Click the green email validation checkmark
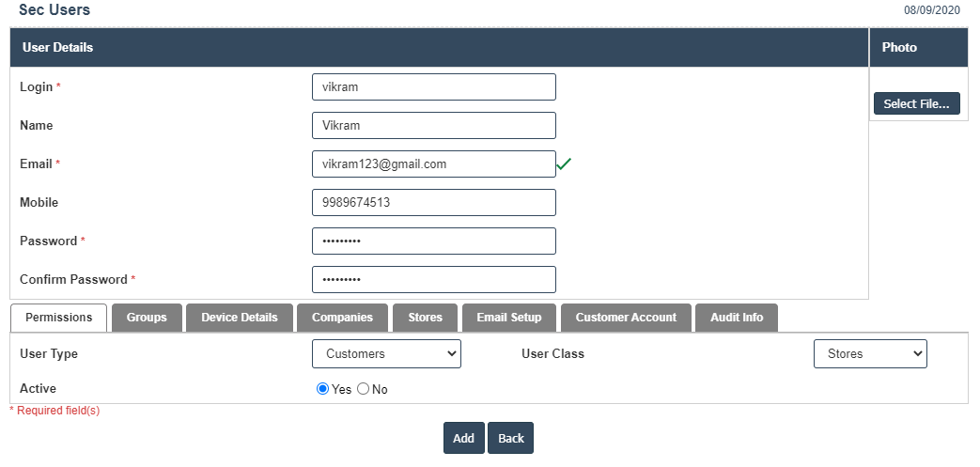Screen dimensions: 980x467 point(564,163)
